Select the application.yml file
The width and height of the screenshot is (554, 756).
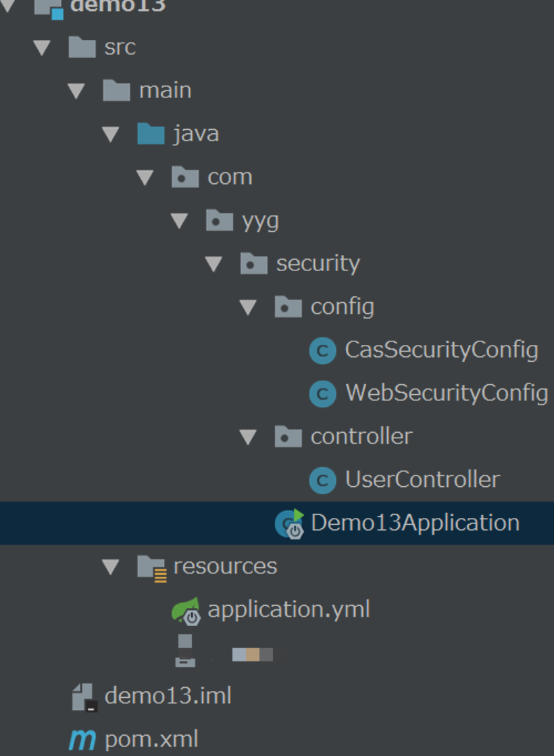pos(289,609)
